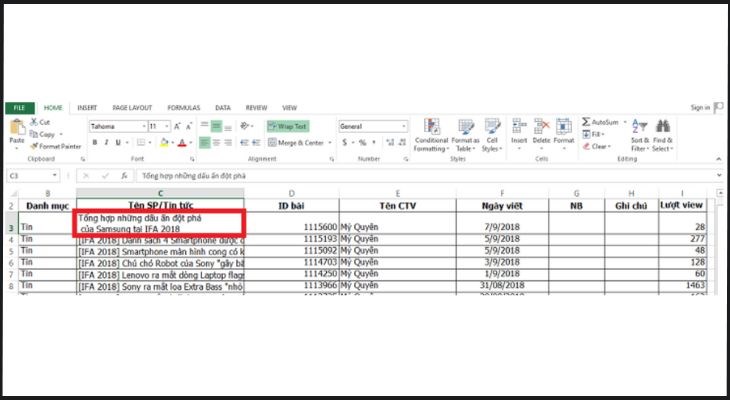Click the yellow Fill Color swatch button

coord(163,143)
